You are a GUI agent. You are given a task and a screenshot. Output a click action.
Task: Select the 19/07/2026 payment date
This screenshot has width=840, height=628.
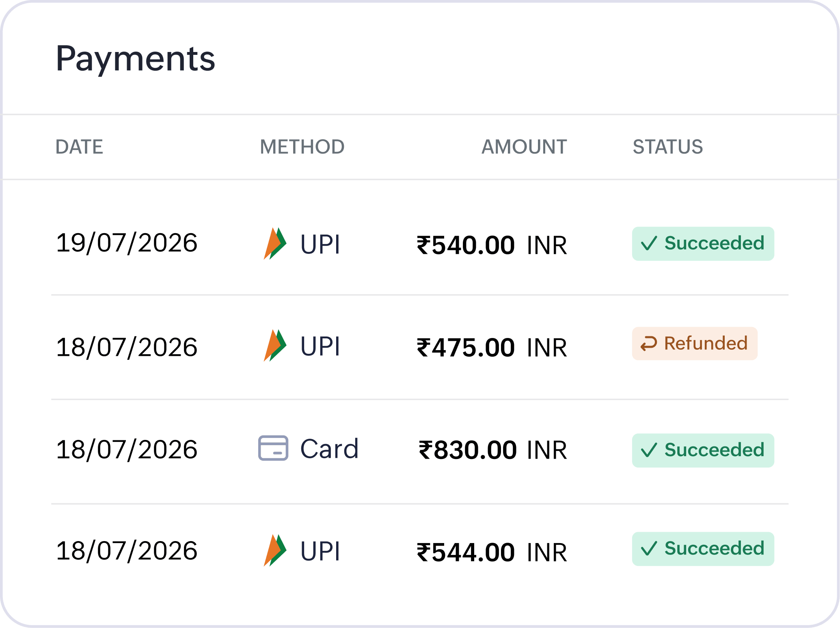(127, 243)
